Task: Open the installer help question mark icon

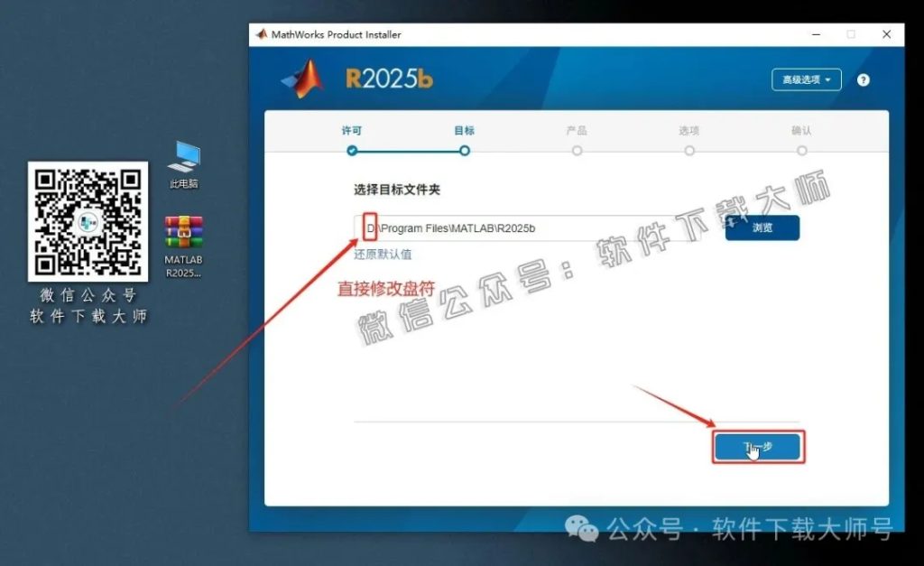Action: (863, 79)
